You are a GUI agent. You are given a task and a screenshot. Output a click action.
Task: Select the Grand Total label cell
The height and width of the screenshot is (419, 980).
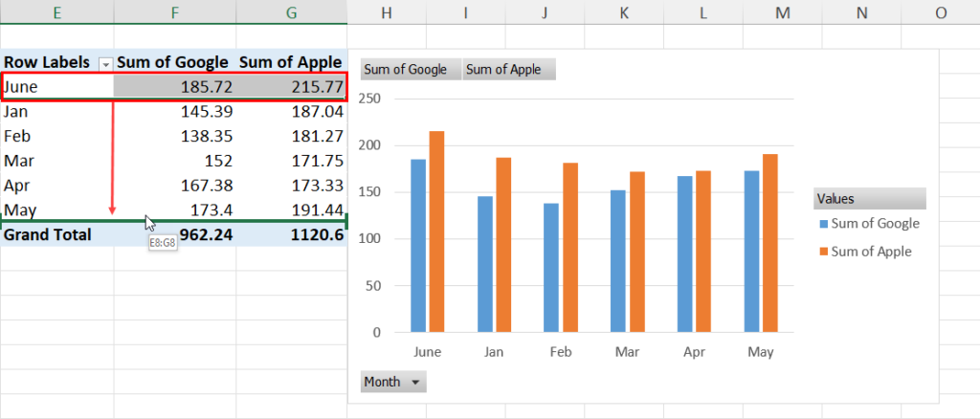(56, 234)
